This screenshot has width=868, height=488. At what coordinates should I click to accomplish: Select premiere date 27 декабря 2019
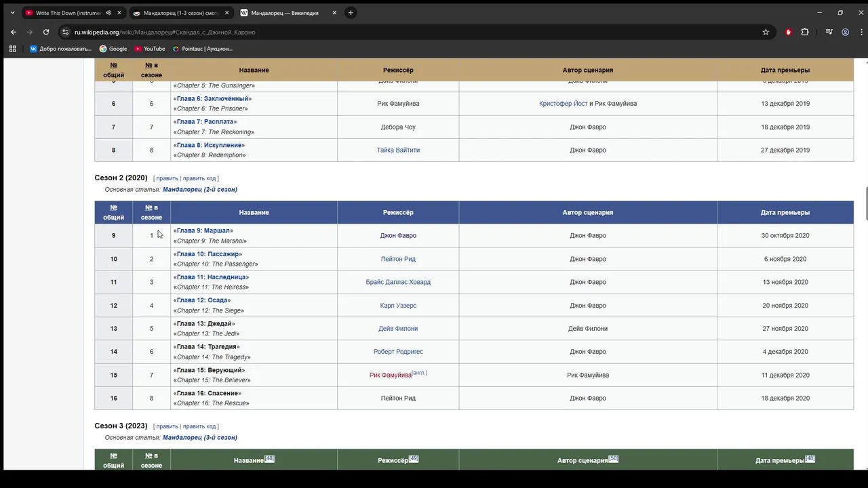(x=785, y=150)
